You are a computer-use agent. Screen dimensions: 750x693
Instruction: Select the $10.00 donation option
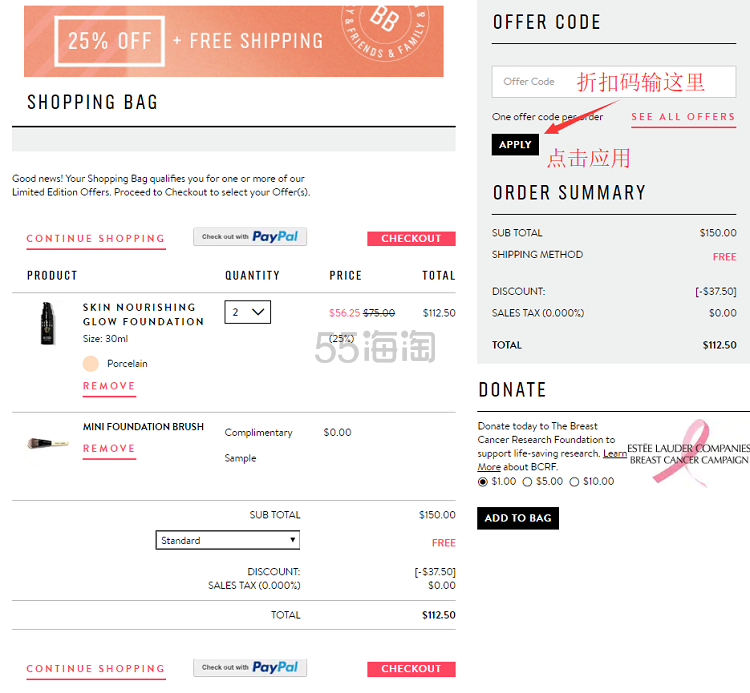pyautogui.click(x=574, y=482)
